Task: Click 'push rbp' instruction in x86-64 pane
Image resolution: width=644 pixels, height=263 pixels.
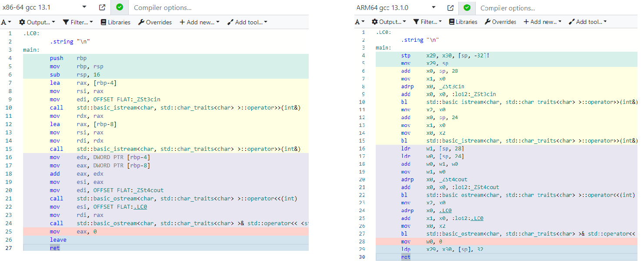Action: (68, 58)
